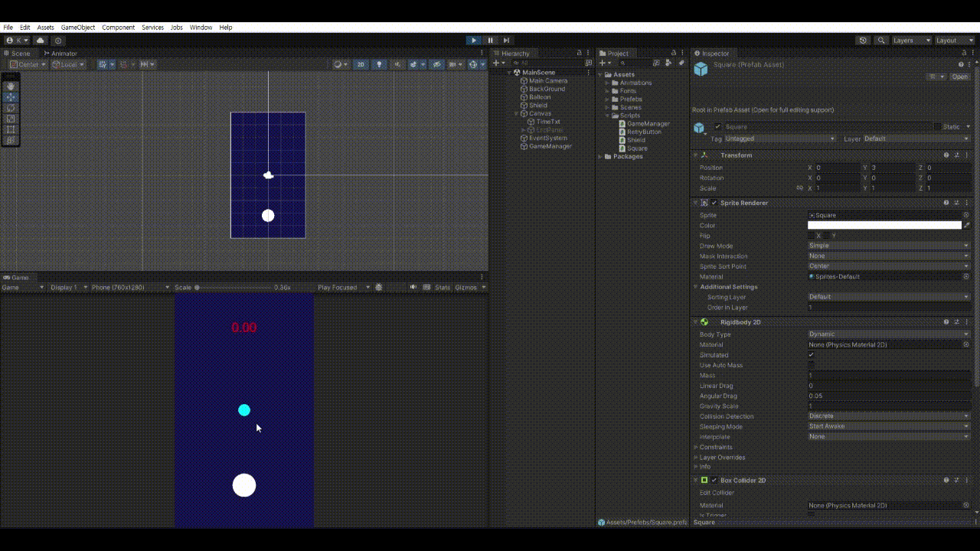Open Body Type dropdown showing Dynamic
Image resolution: width=980 pixels, height=551 pixels.
[889, 334]
